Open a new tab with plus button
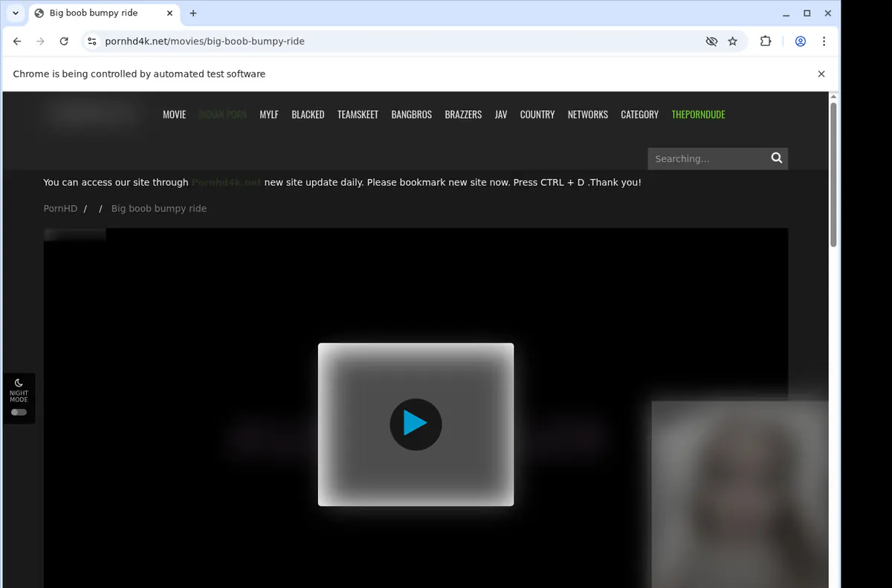This screenshot has width=892, height=588. coord(193,13)
